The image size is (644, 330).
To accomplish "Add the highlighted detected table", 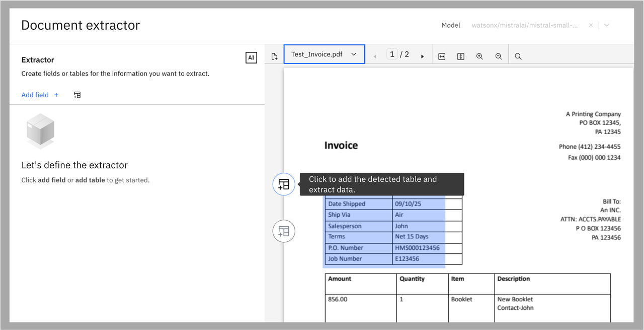I will (x=284, y=184).
